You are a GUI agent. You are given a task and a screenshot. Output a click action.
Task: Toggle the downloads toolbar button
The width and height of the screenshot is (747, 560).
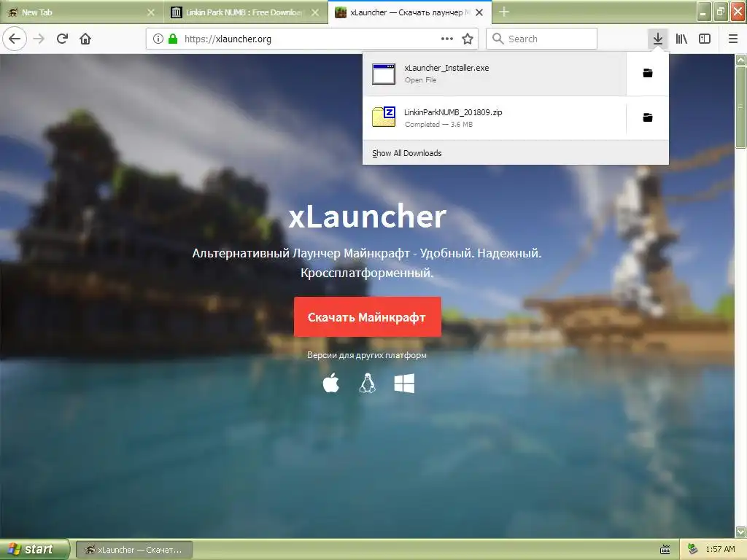(x=658, y=39)
